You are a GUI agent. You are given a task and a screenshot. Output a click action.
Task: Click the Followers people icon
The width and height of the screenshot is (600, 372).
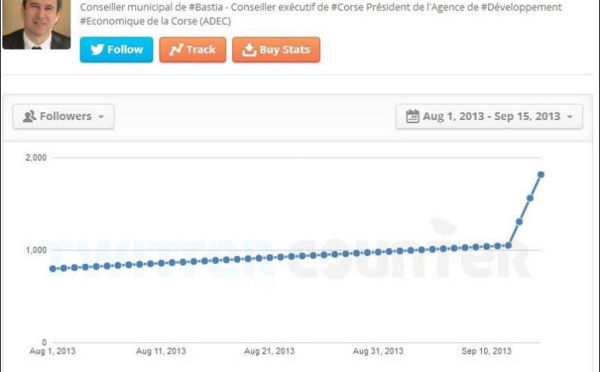pyautogui.click(x=29, y=116)
